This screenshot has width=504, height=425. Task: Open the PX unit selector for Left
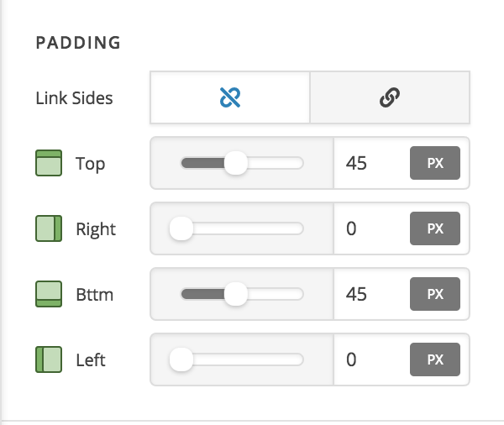(435, 360)
